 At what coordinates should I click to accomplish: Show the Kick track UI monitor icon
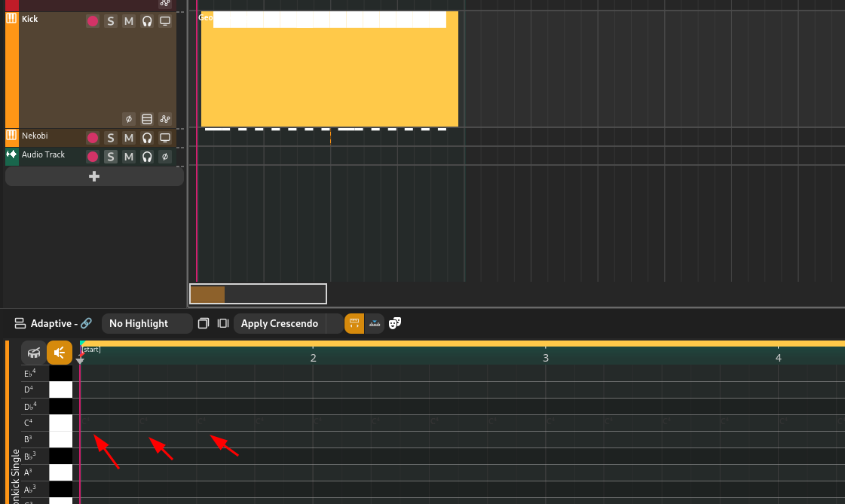point(165,21)
